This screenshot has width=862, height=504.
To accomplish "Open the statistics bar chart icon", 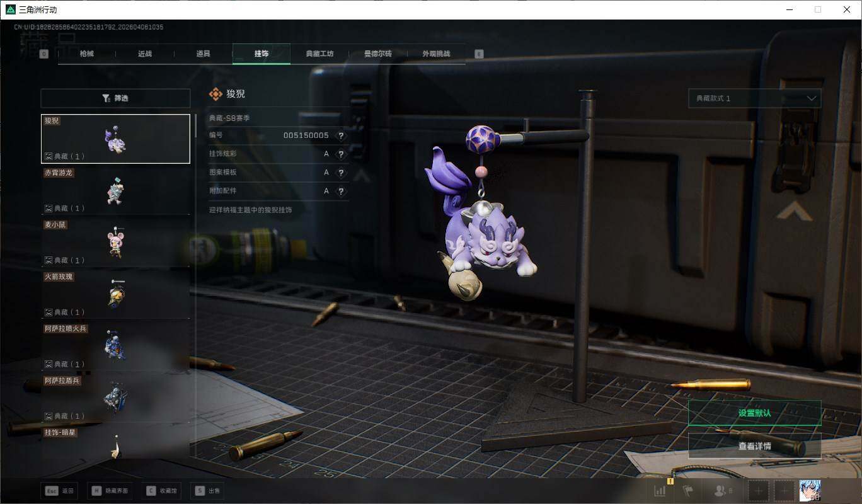I will coord(660,491).
